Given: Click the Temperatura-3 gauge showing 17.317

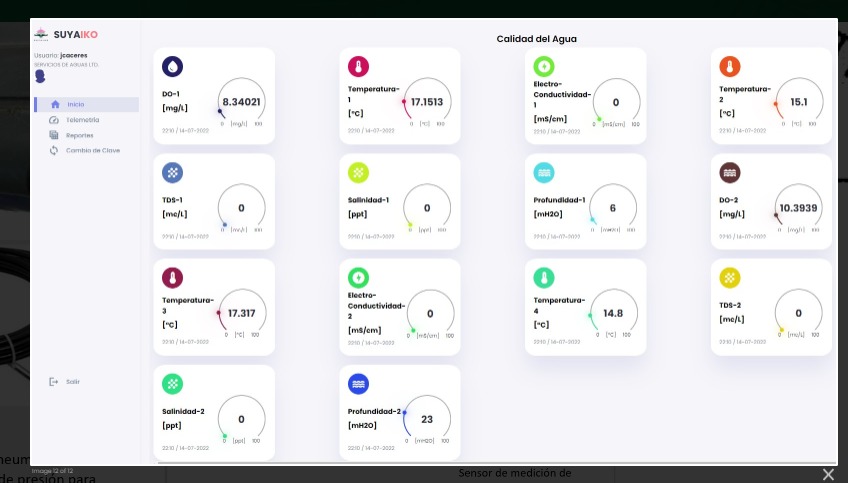Looking at the screenshot, I should click(242, 313).
